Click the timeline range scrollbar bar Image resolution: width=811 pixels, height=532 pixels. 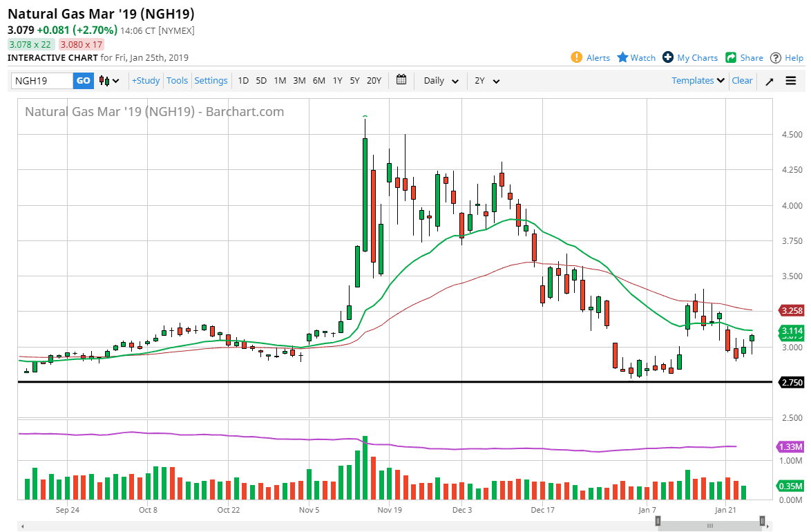tap(709, 525)
